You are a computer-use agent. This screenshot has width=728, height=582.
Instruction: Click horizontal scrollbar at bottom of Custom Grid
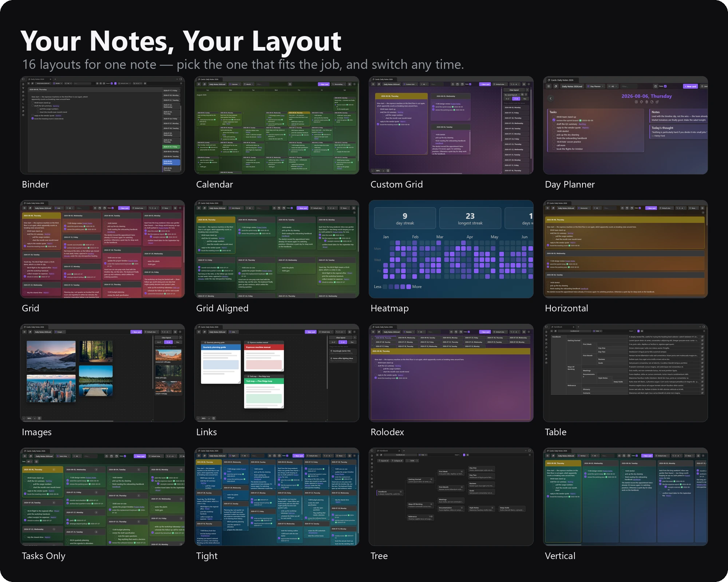(417, 173)
